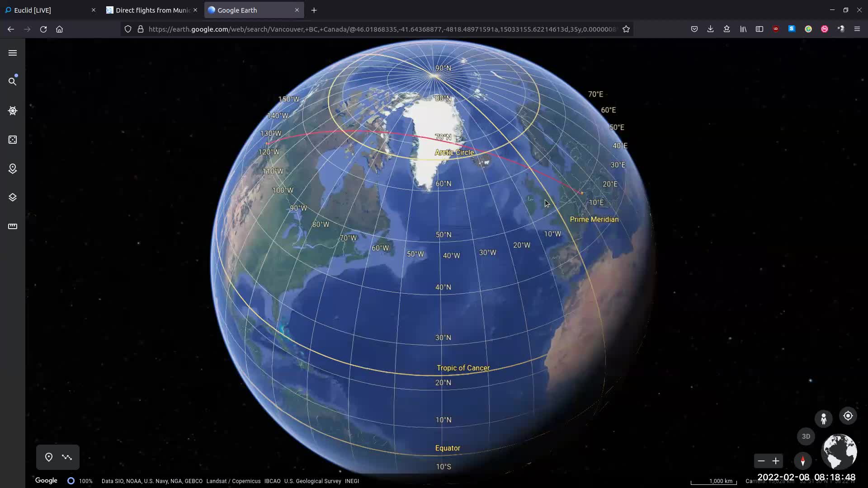This screenshot has height=488, width=868.
Task: Click the draw line or shape tool
Action: (x=67, y=457)
